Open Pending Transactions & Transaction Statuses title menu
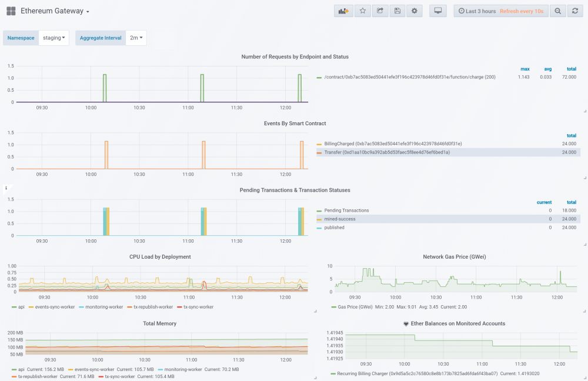This screenshot has height=381, width=588. click(295, 190)
